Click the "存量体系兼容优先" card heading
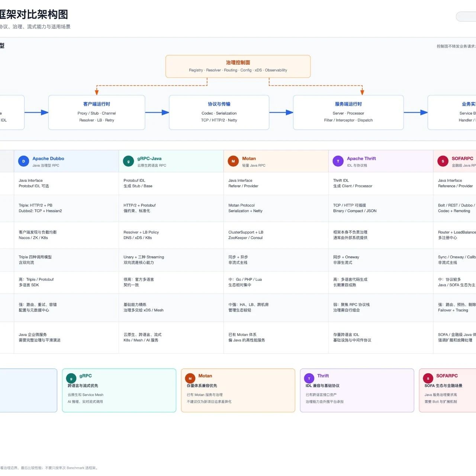 [x=202, y=386]
